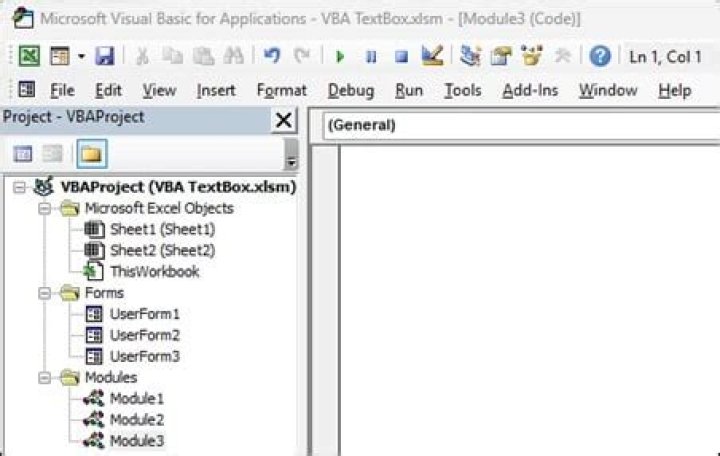Viewport: 720px width, 456px height.
Task: Open the File menu
Action: tap(62, 90)
